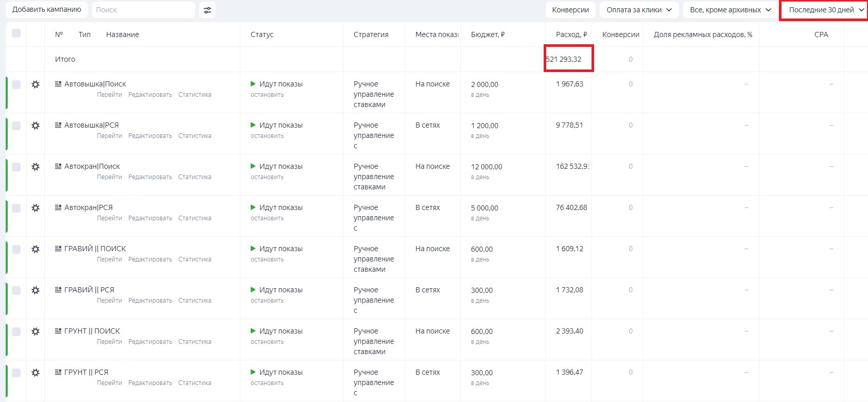Sort by the Стратегия column header
The height and width of the screenshot is (402, 868).
click(x=371, y=34)
